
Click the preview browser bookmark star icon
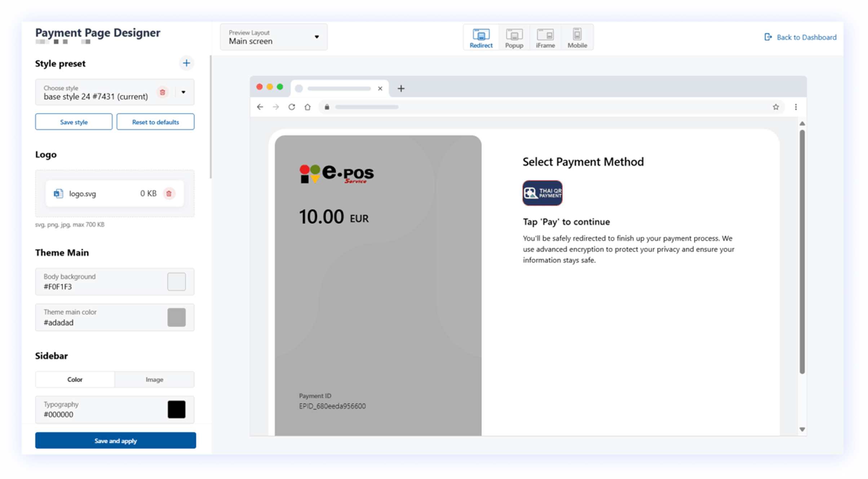click(776, 107)
